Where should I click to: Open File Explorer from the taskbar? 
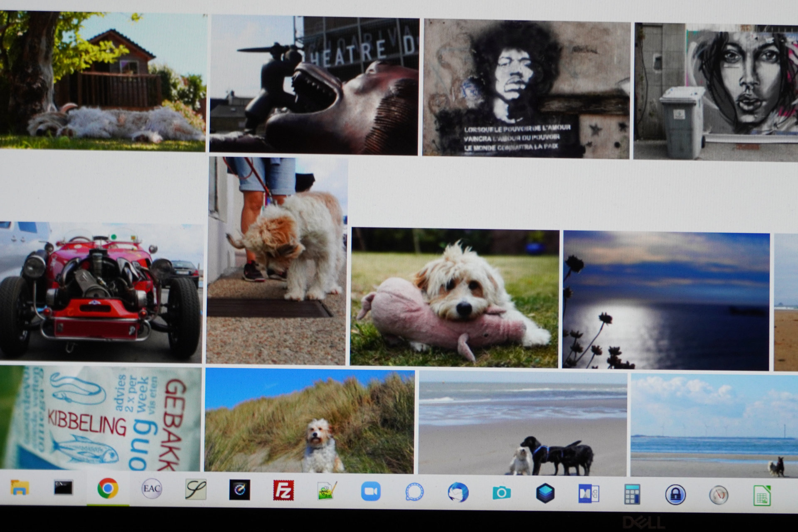(20, 487)
